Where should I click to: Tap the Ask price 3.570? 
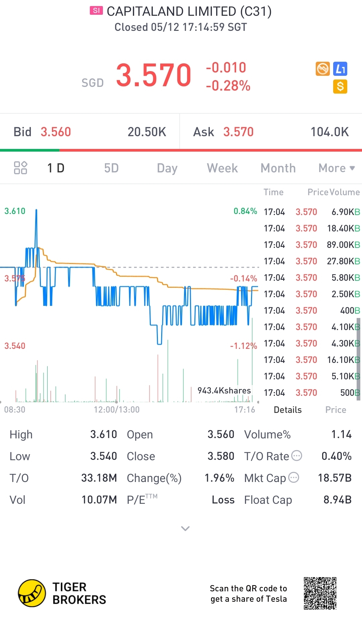coord(238,132)
